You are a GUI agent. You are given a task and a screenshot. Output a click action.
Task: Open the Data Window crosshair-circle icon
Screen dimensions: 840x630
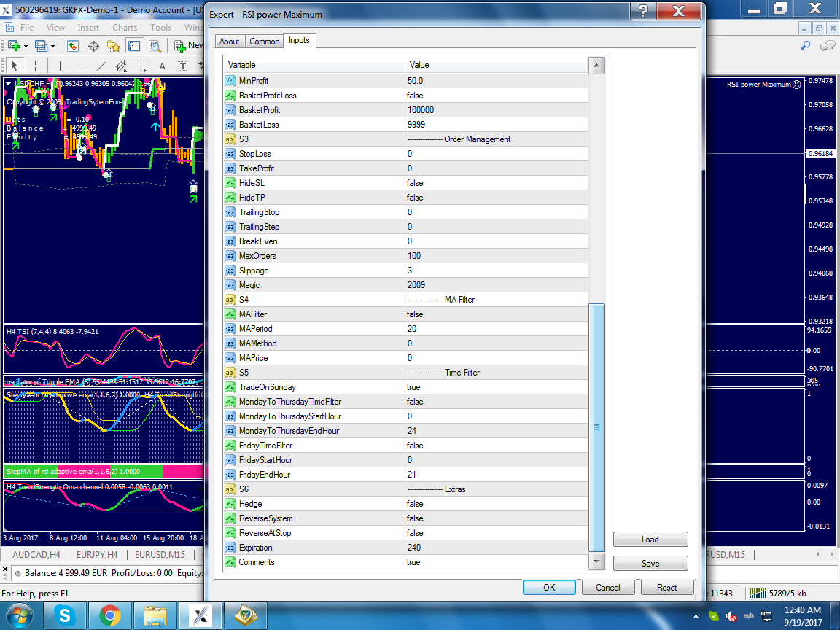click(x=94, y=46)
